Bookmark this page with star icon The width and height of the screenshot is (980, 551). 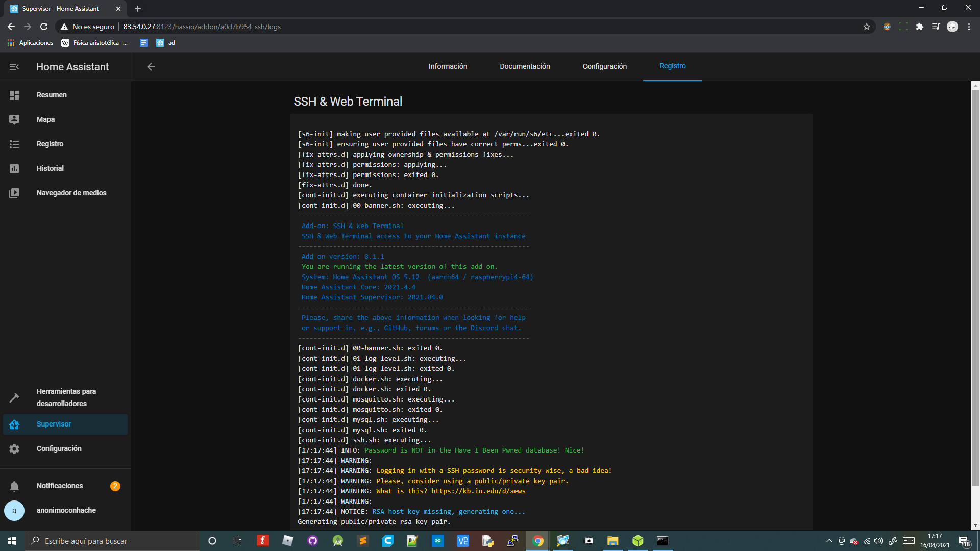point(867,27)
